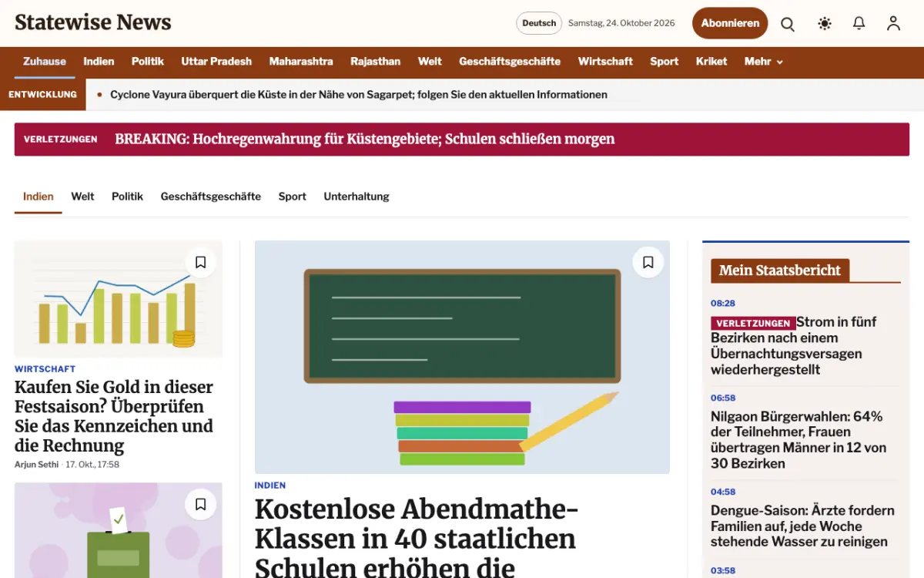Switch to Unterhaltung content tab
Viewport: 924px width, 578px height.
(357, 197)
